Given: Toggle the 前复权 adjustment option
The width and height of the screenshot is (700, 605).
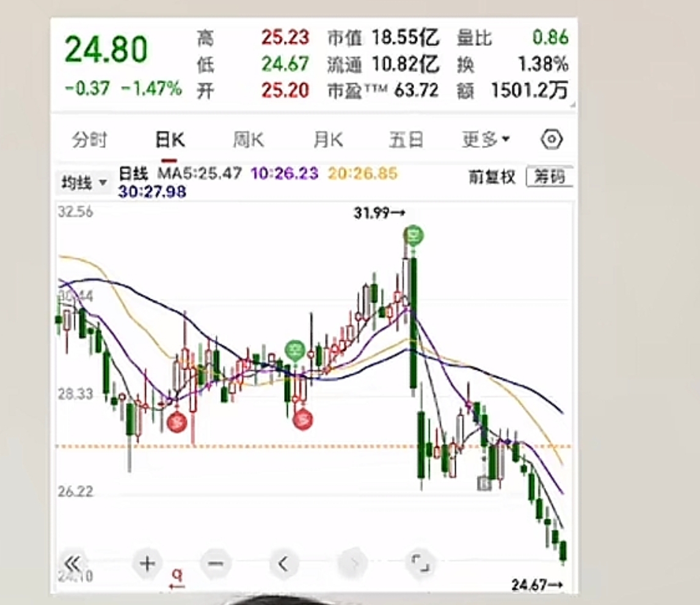Looking at the screenshot, I should [492, 177].
